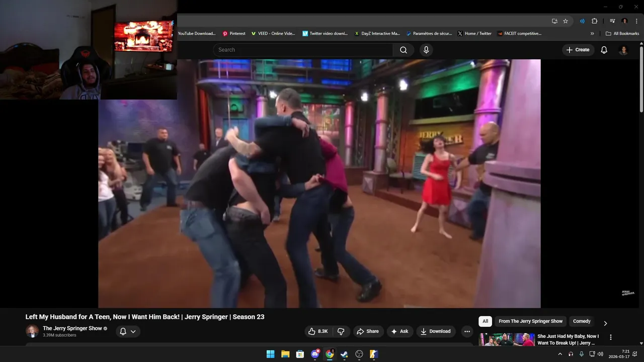Open VEED - Online Video bookmark
This screenshot has width=644, height=362.
coord(273,34)
